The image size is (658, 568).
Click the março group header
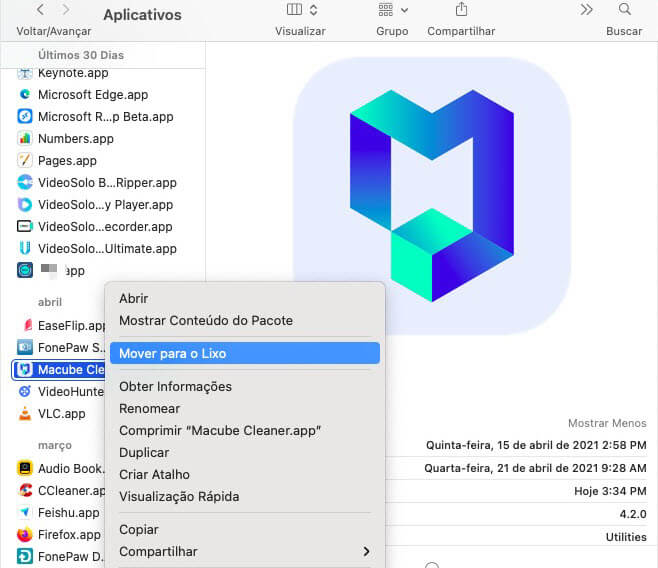coord(55,445)
